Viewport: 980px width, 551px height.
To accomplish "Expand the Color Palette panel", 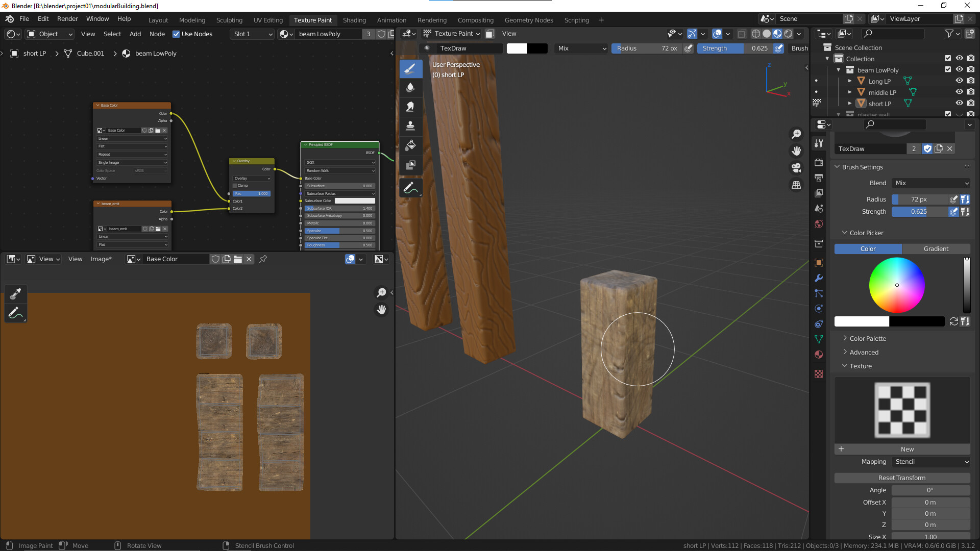I will 868,338.
